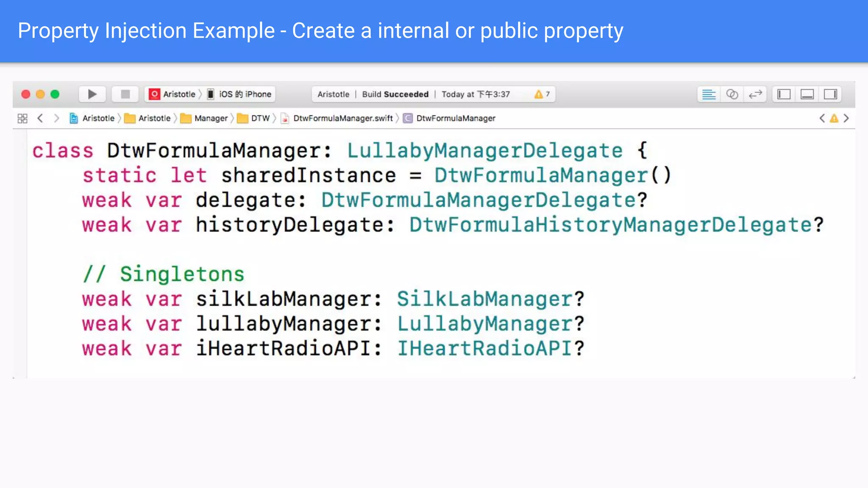Toggle the bottom Debug area panel
Viewport: 868px width, 488px height.
coord(807,94)
